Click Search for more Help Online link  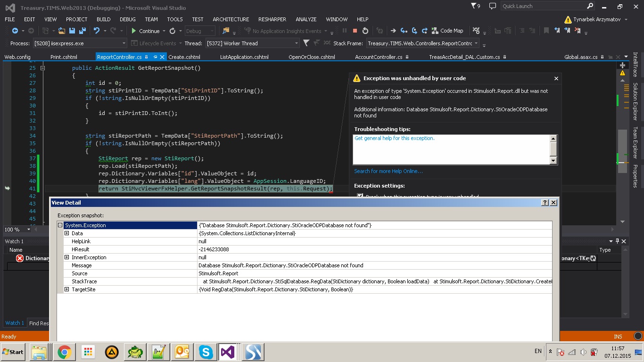tap(388, 171)
